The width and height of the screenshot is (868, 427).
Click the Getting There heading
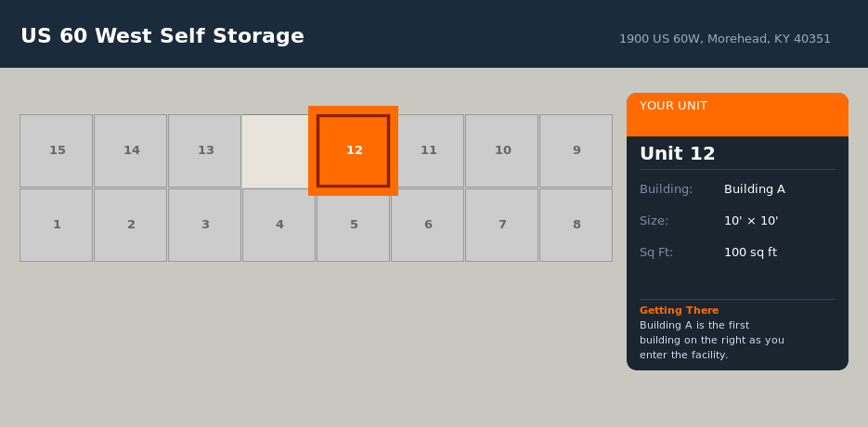coord(679,310)
